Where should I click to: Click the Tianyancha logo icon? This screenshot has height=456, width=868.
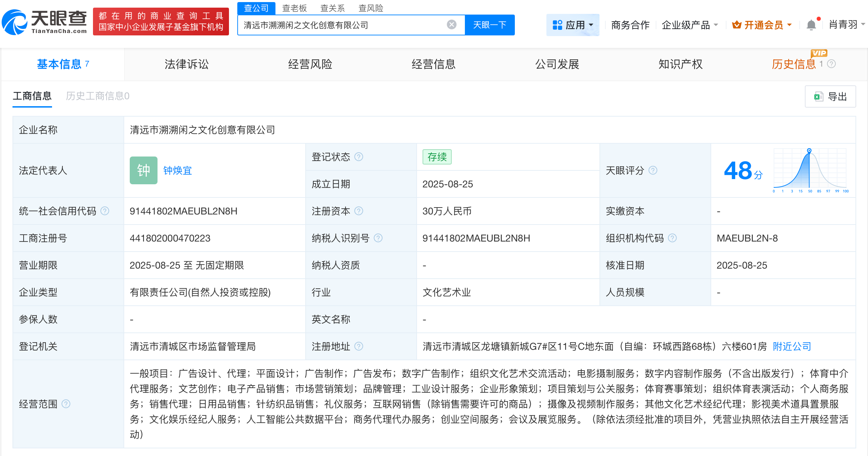15,22
